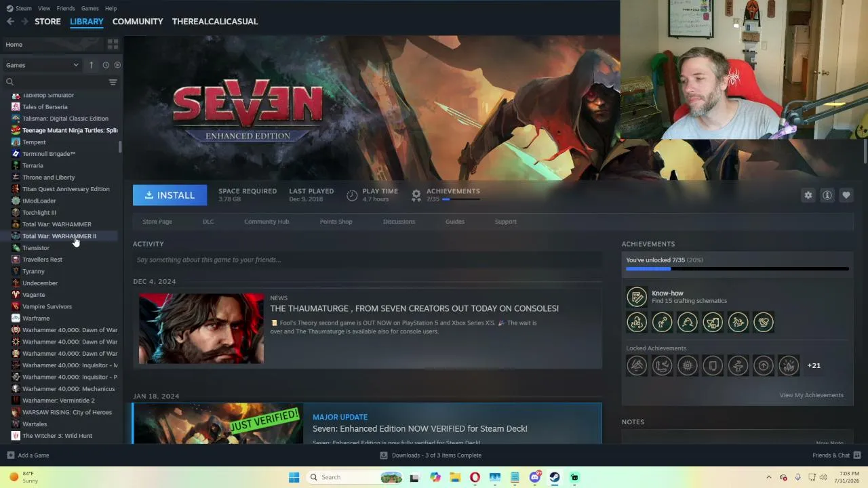Show hidden system tray icons
The width and height of the screenshot is (868, 488).
(768, 477)
